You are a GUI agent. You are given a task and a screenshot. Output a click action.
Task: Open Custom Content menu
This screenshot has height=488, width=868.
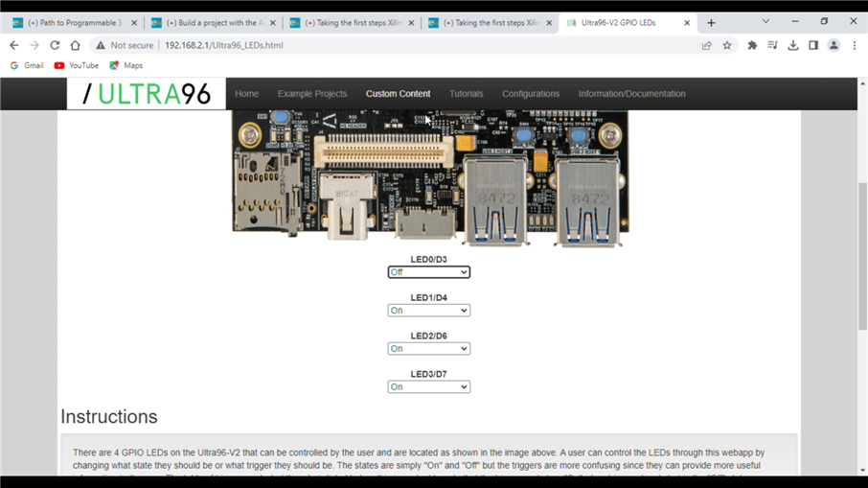click(x=398, y=94)
